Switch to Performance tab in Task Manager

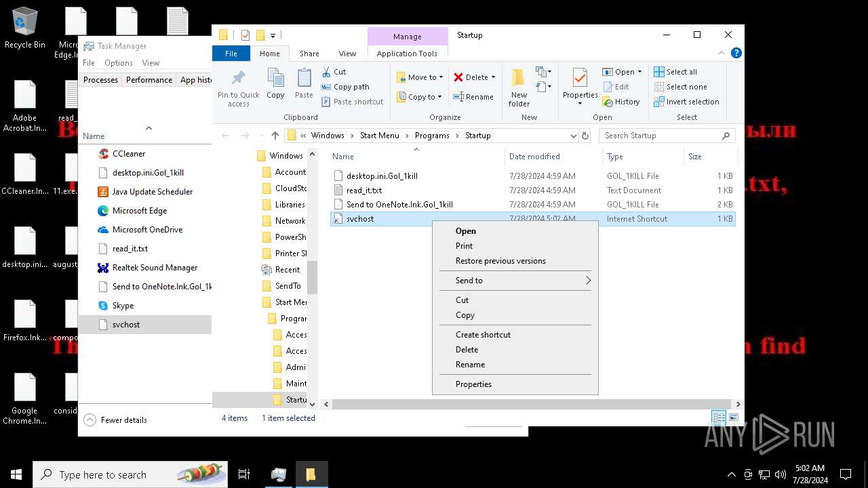[x=149, y=80]
